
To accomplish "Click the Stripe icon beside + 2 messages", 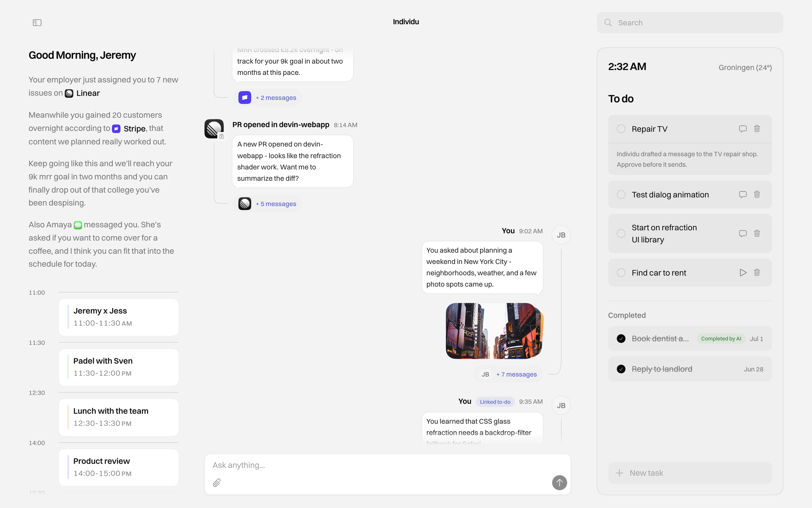I will (x=245, y=98).
